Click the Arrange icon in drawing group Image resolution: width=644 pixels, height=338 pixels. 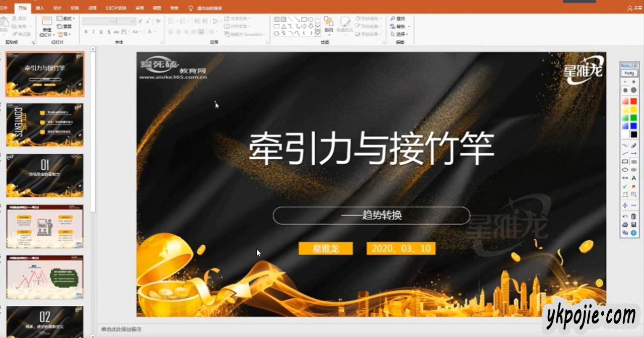328,23
